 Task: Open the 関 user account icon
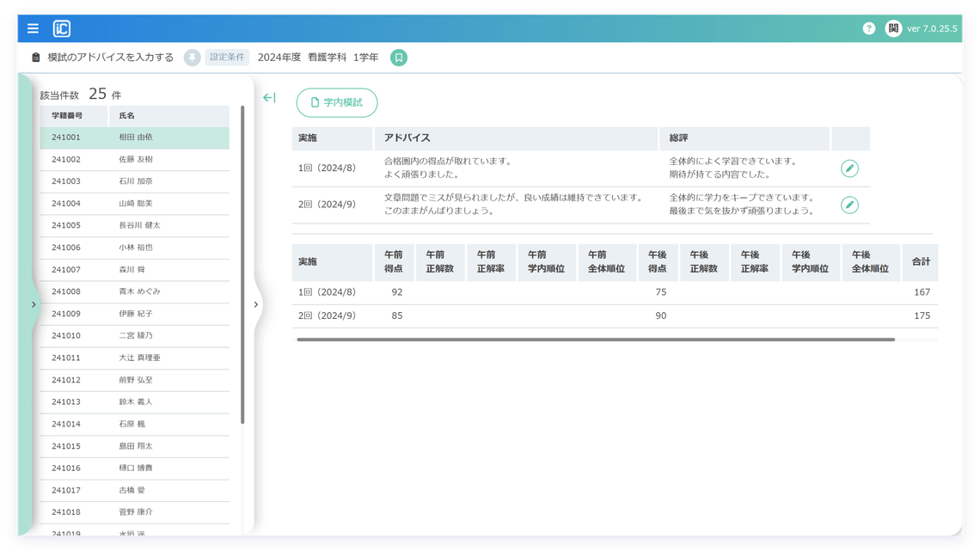click(x=894, y=28)
